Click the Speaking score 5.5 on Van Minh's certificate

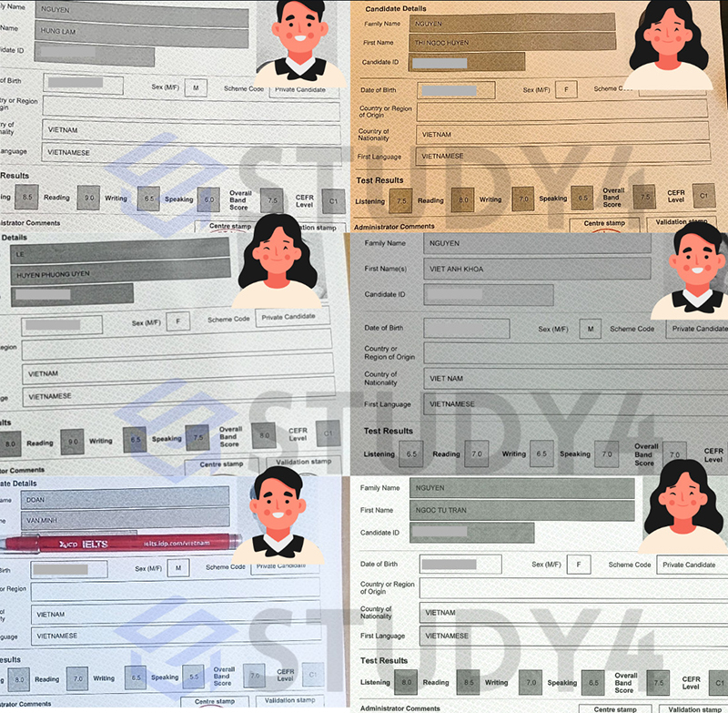coord(194,677)
